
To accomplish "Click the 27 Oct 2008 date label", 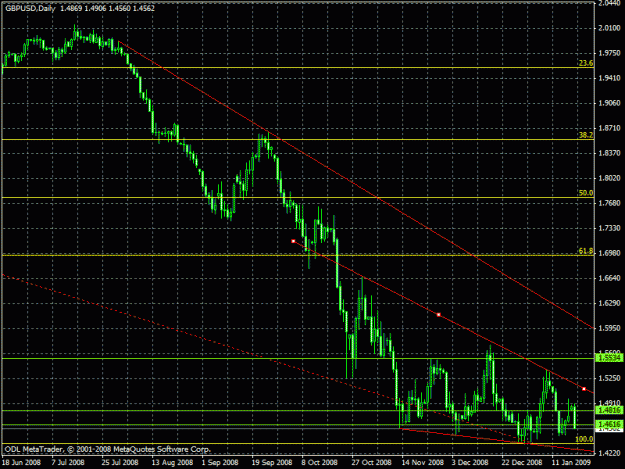I will (371, 462).
